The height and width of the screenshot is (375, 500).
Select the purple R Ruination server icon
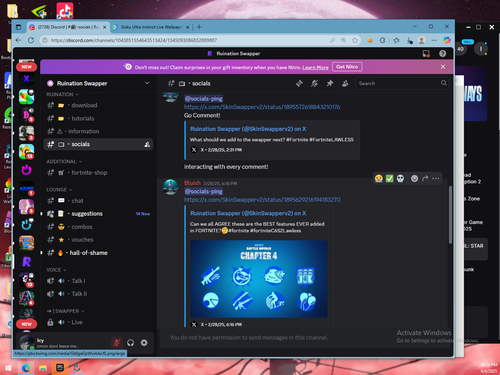[x=26, y=262]
